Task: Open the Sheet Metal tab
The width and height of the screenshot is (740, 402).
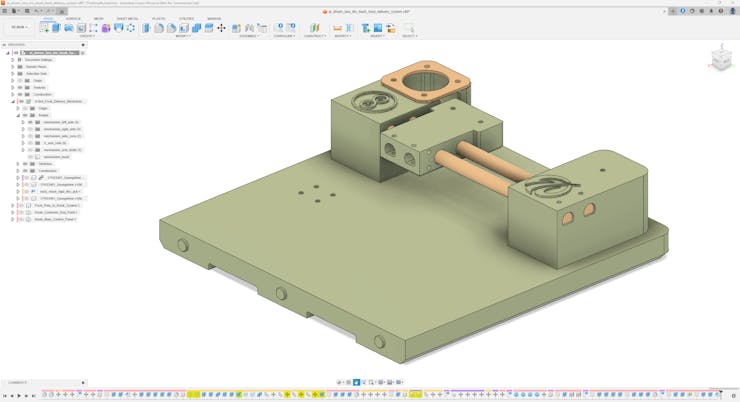Action: (127, 18)
